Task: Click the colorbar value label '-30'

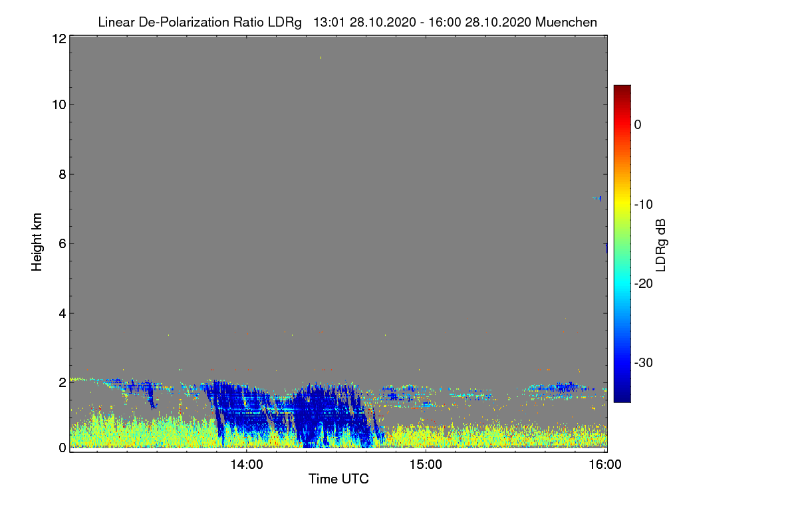Action: pyautogui.click(x=644, y=362)
